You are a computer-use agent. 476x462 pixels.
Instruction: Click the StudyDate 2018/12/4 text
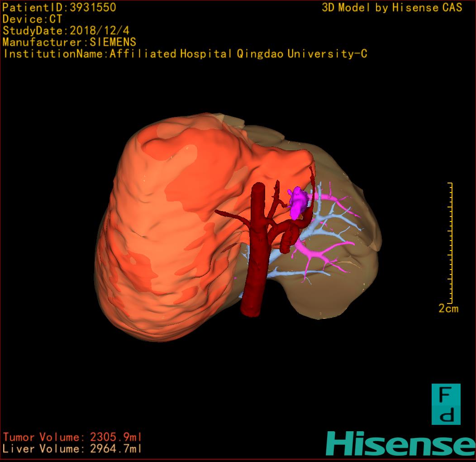pyautogui.click(x=67, y=31)
